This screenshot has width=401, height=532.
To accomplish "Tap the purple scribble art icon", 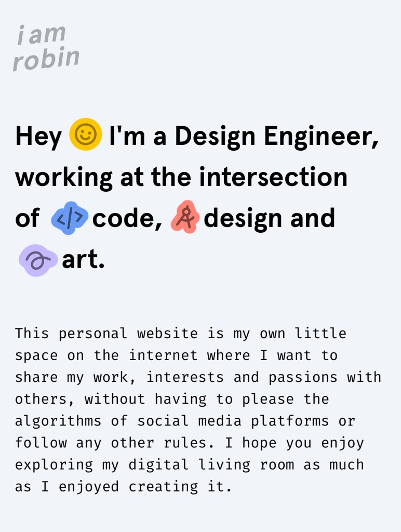I will tap(37, 260).
